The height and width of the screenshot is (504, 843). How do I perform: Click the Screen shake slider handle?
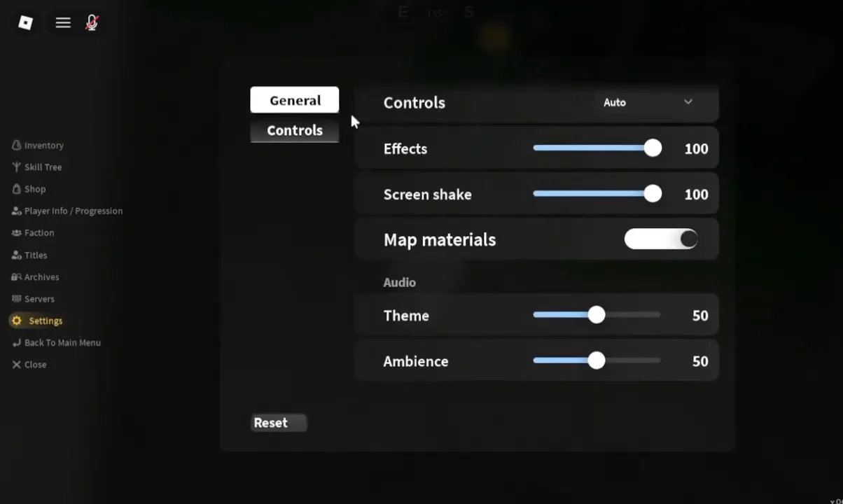(653, 194)
